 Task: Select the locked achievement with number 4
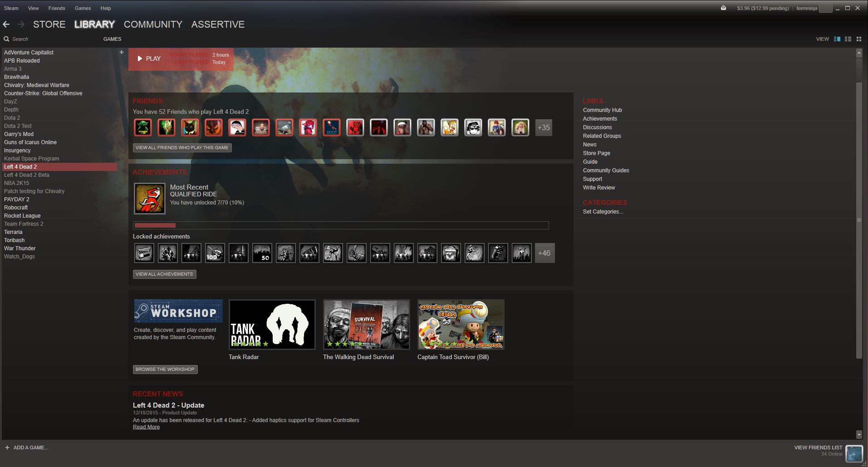coord(333,253)
